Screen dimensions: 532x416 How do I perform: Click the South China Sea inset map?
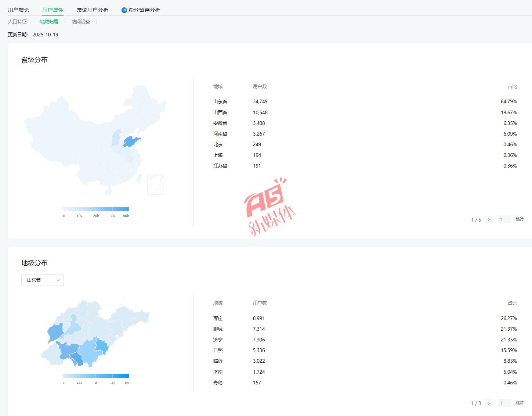[x=155, y=184]
